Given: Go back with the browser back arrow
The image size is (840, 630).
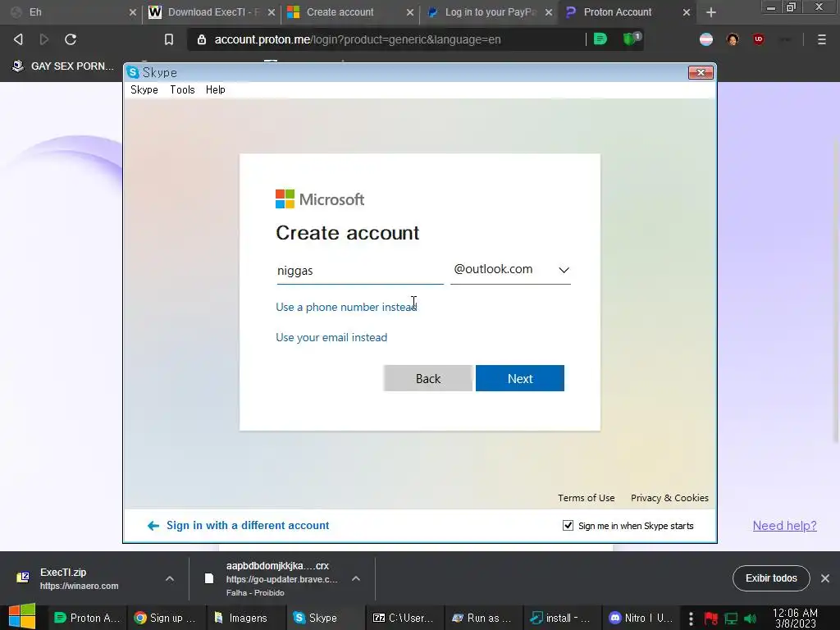Looking at the screenshot, I should pos(18,39).
